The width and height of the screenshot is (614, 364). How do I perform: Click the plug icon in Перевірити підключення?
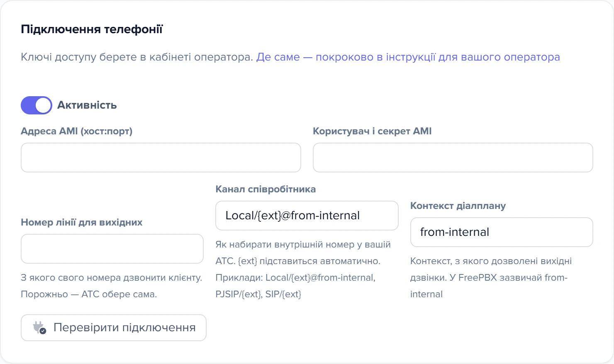click(x=39, y=328)
